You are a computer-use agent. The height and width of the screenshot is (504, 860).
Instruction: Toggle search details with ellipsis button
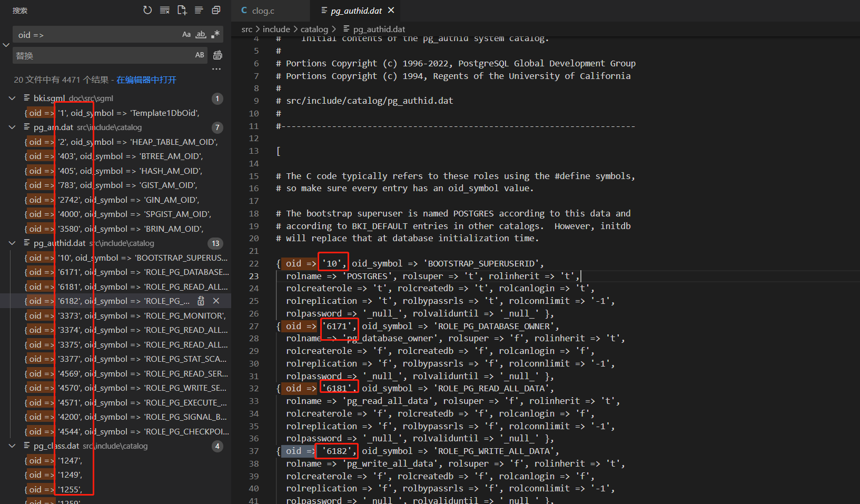click(215, 68)
